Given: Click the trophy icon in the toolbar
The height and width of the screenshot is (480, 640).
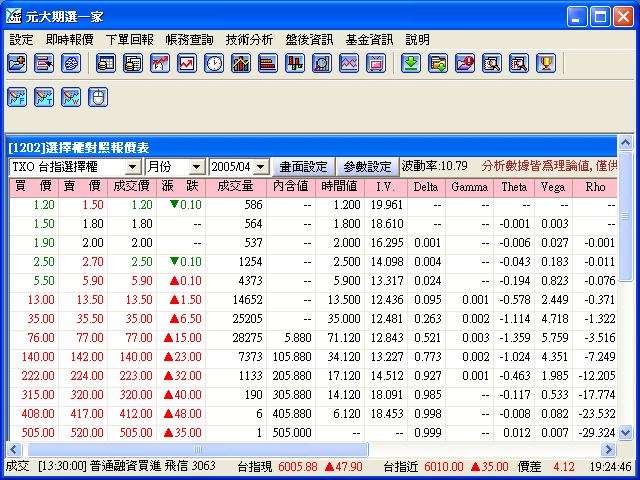Looking at the screenshot, I should click(x=545, y=63).
